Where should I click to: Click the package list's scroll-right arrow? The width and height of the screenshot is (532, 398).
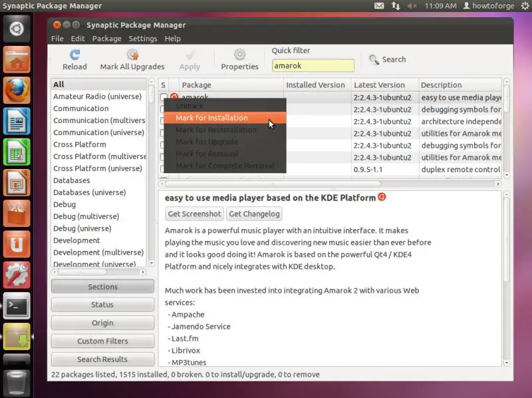498,184
